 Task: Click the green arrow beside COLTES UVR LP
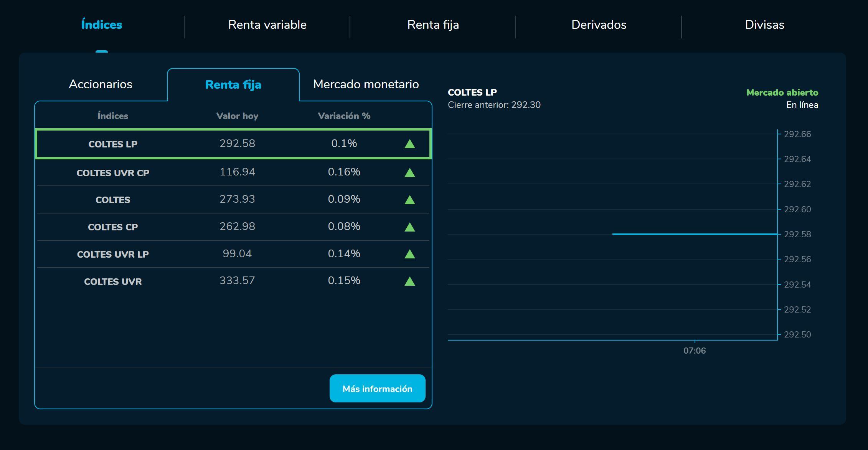(x=410, y=254)
